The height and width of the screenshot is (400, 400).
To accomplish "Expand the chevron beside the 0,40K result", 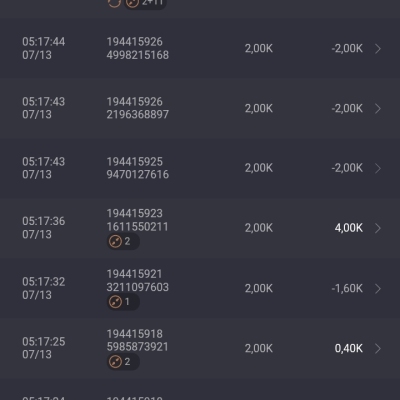I will coord(378,348).
